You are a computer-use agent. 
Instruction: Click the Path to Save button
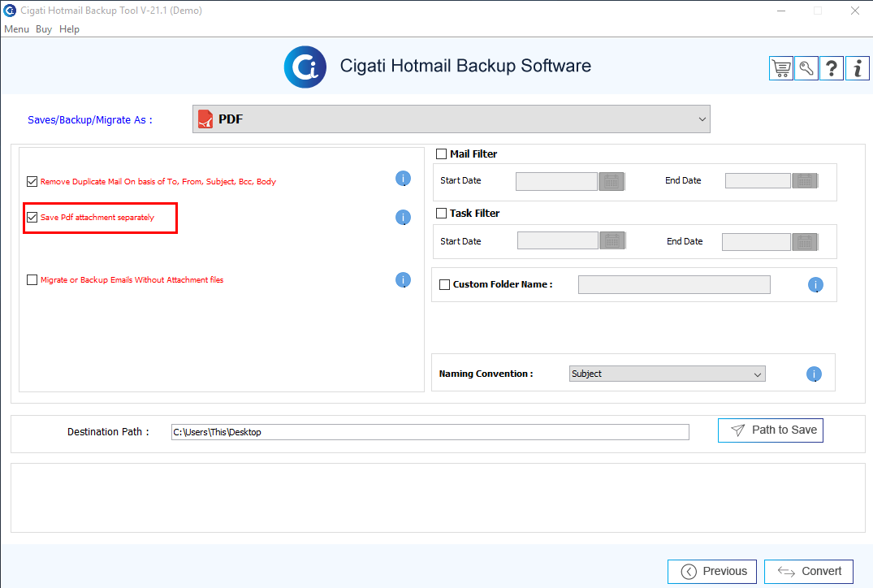tap(771, 430)
